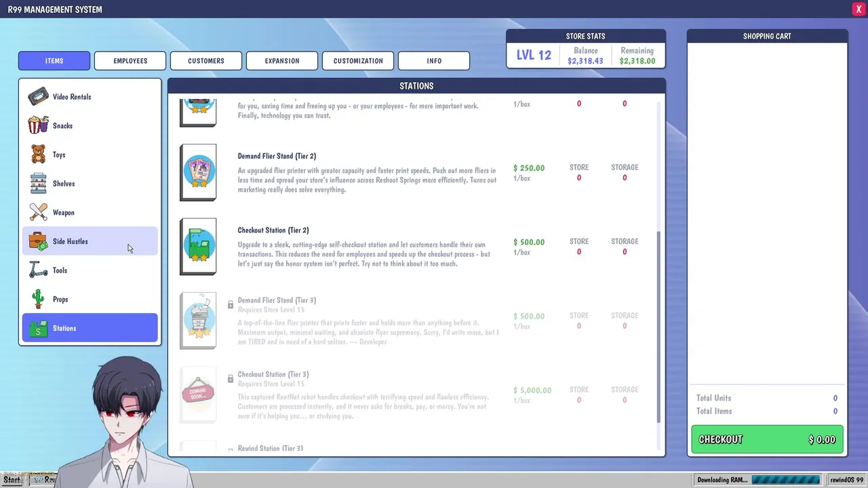Select the Snacks label
The height and width of the screenshot is (488, 868).
(62, 126)
